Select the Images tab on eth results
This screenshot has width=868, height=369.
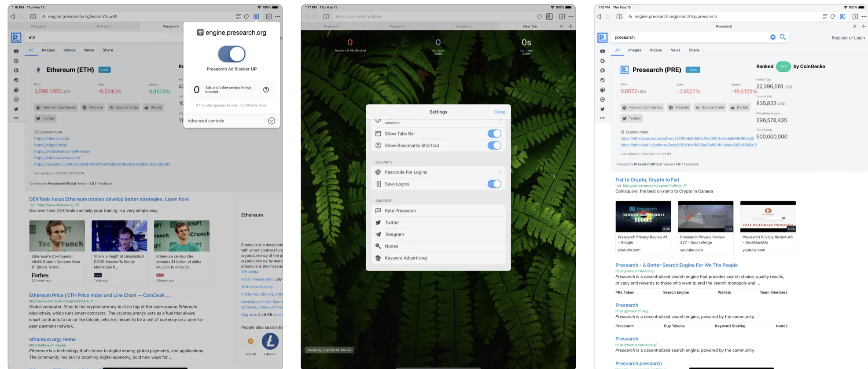tap(48, 50)
